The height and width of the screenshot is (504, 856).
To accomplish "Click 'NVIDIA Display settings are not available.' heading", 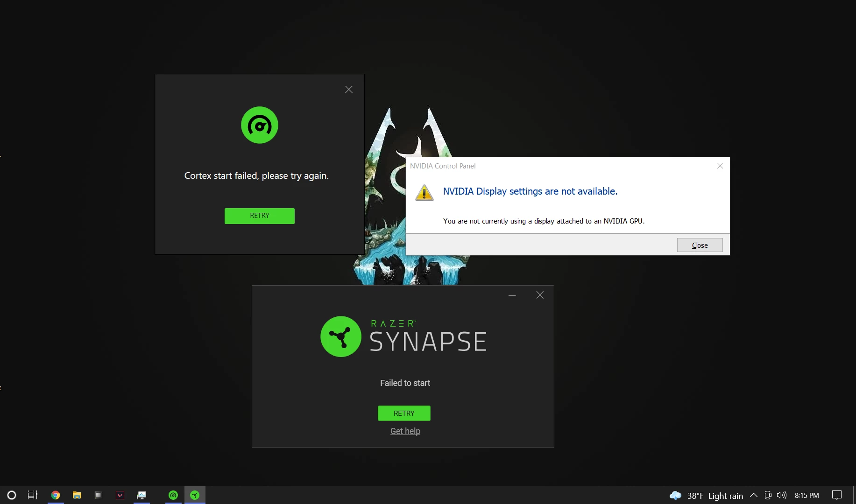I will click(x=530, y=191).
